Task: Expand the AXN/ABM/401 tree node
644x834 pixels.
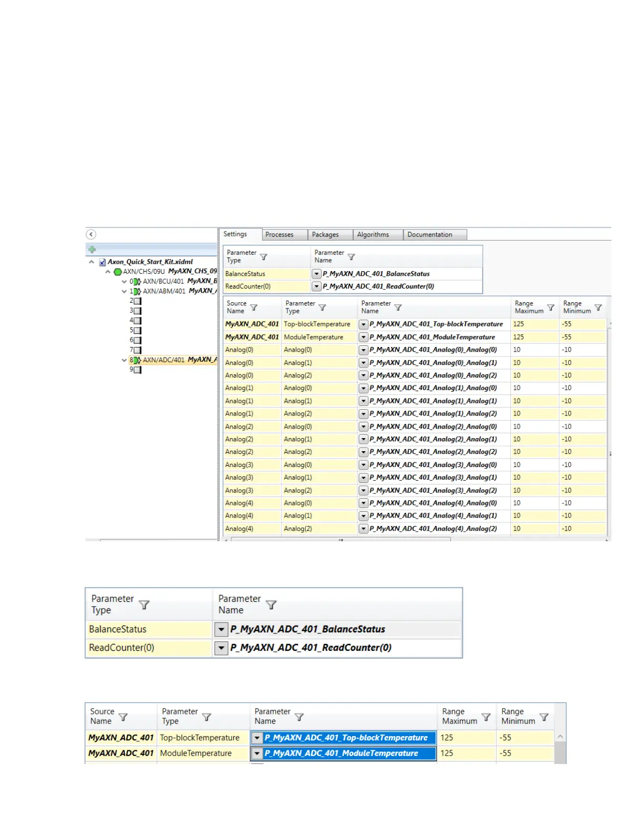Action: (124, 291)
